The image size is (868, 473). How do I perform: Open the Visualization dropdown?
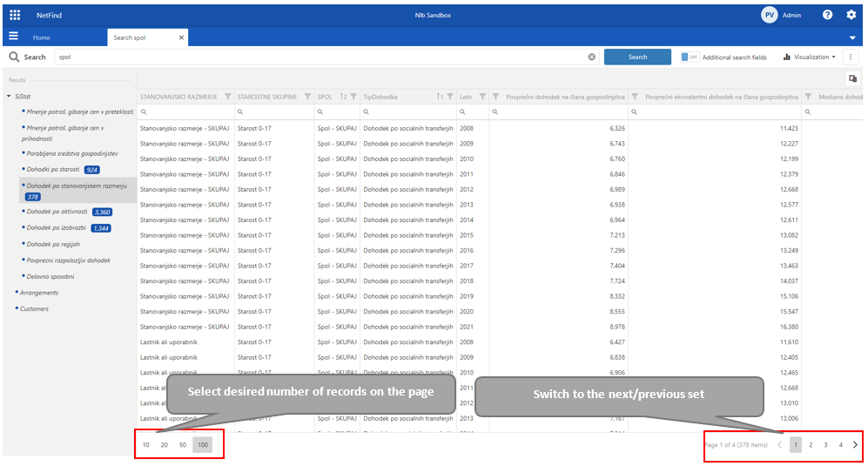810,57
